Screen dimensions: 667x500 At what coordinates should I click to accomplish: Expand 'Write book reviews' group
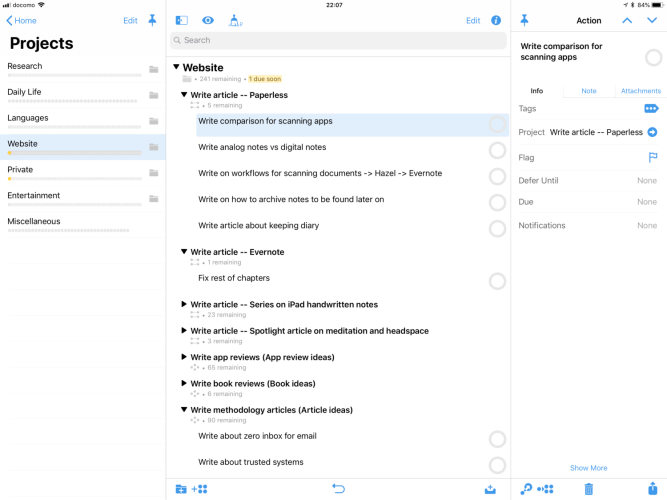184,383
